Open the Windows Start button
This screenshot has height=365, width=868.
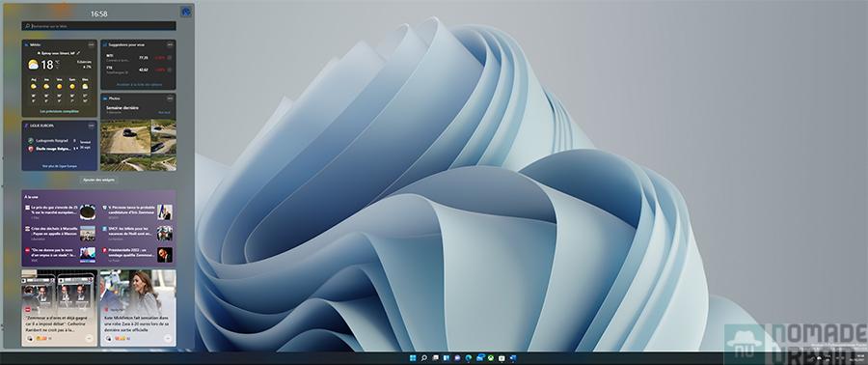click(413, 358)
